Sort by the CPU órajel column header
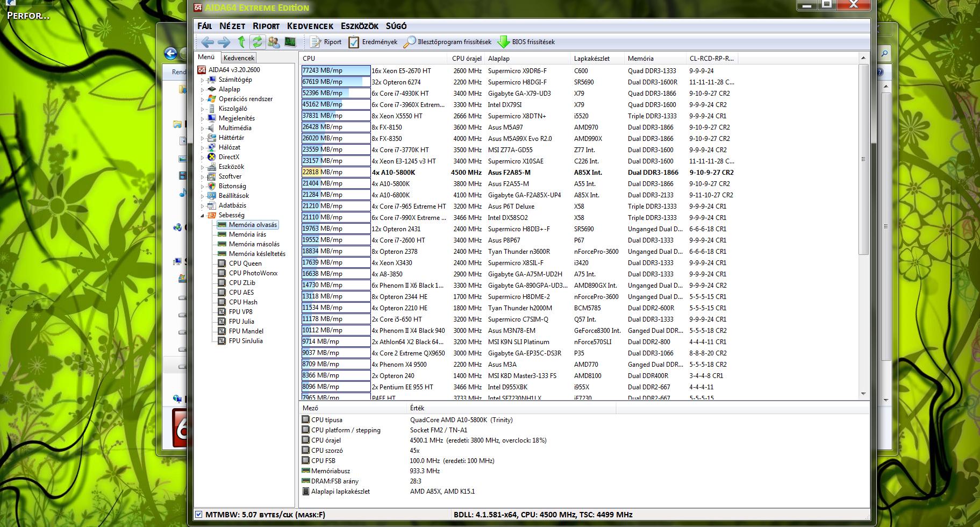This screenshot has height=527, width=980. click(x=466, y=58)
